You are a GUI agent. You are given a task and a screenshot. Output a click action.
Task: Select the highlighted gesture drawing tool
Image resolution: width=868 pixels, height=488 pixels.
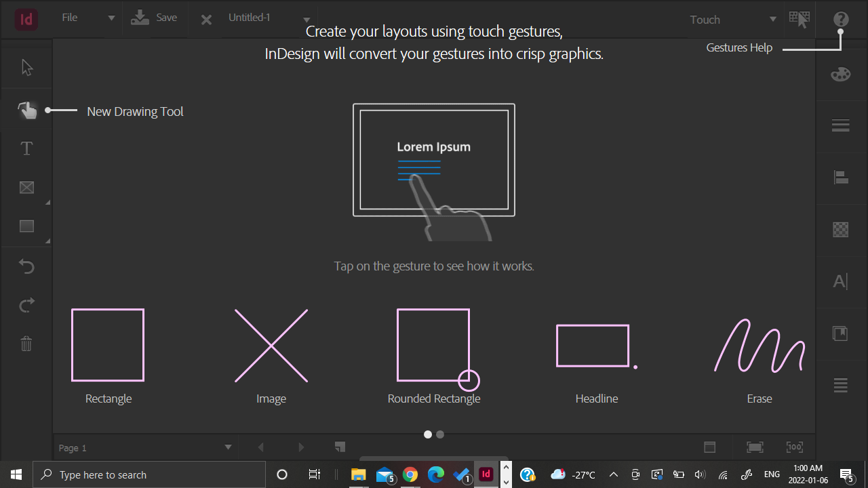click(26, 109)
